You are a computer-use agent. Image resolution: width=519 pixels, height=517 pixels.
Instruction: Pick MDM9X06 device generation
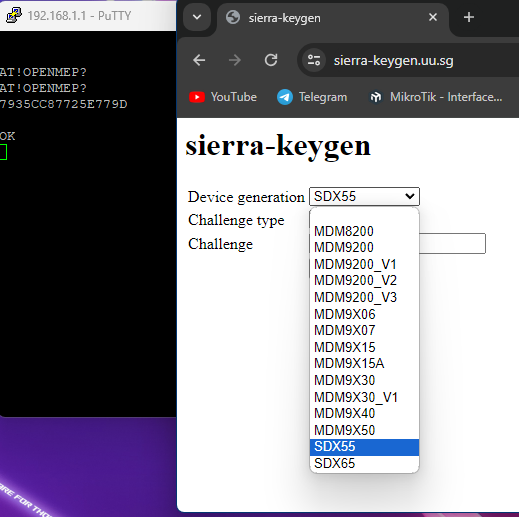coord(364,314)
